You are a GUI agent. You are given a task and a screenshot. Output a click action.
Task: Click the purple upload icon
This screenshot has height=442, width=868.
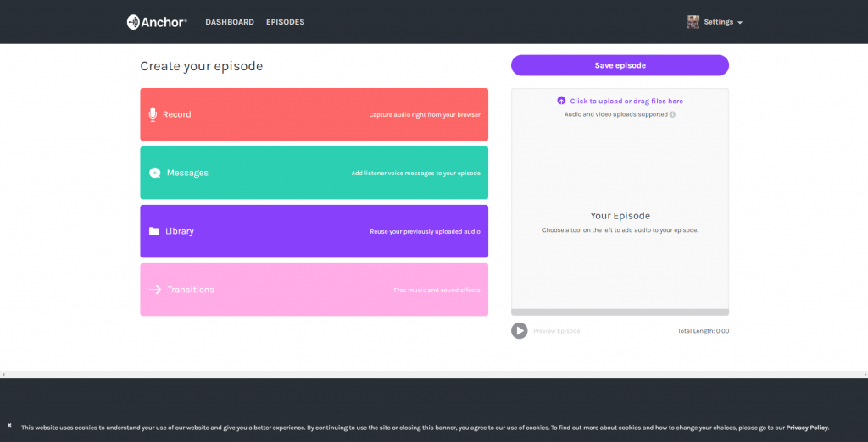pyautogui.click(x=561, y=101)
